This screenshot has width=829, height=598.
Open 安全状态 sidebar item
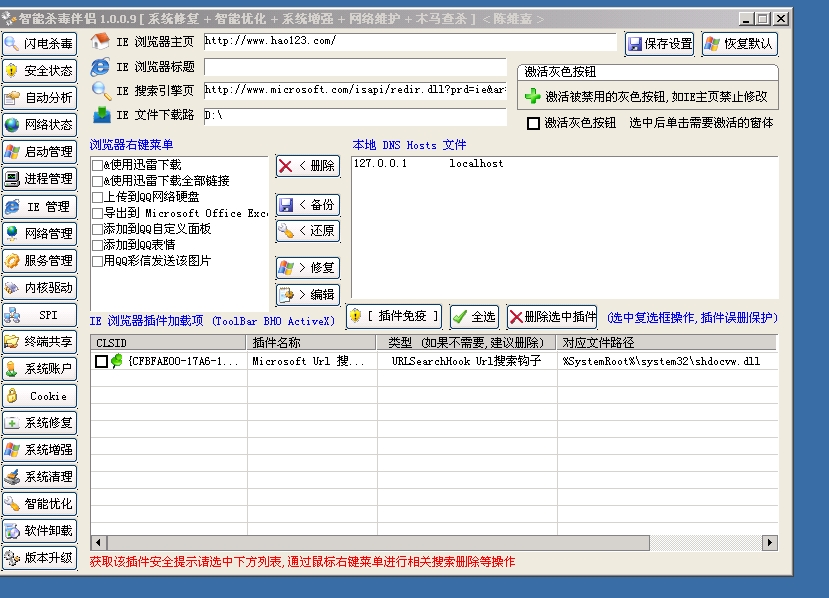pos(40,70)
